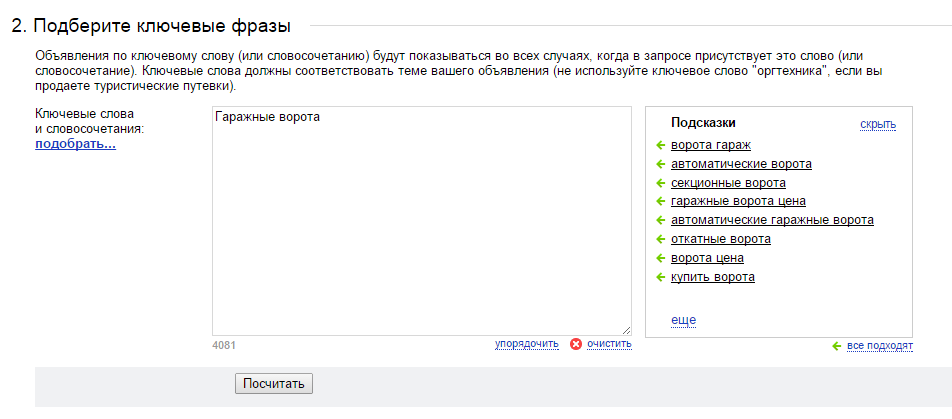Click green arrow beside секционные ворота
The width and height of the screenshot is (952, 419).
[x=661, y=183]
